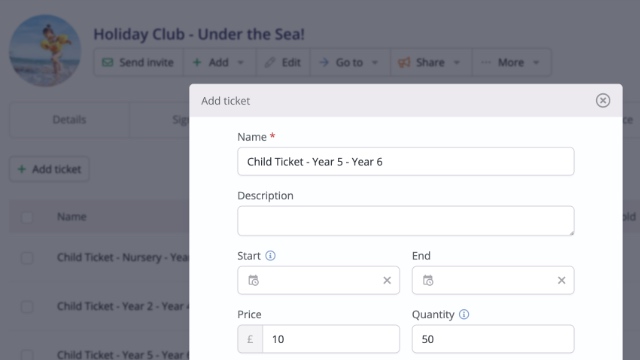Click the Start info icon
Viewport: 640px width, 360px height.
coord(270,256)
